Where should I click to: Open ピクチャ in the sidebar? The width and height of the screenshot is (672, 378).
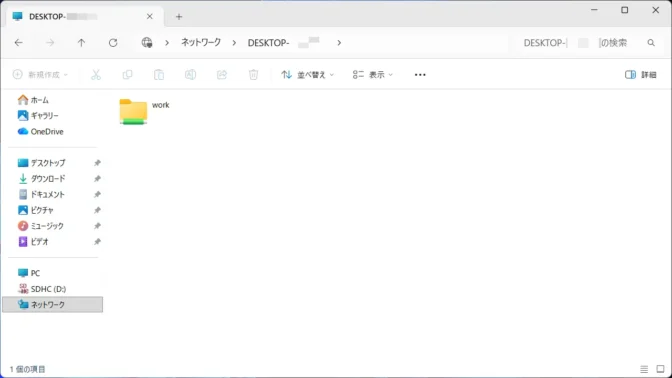tap(36, 210)
